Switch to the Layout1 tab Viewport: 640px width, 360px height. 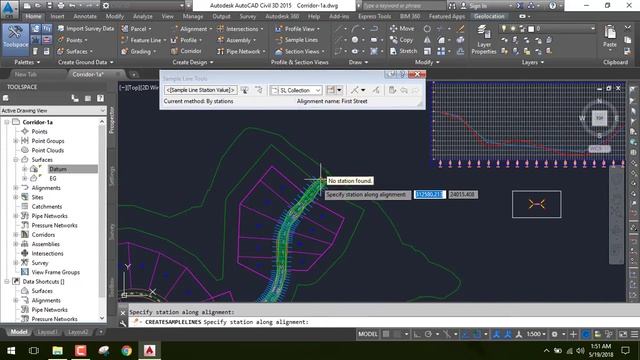[47, 332]
